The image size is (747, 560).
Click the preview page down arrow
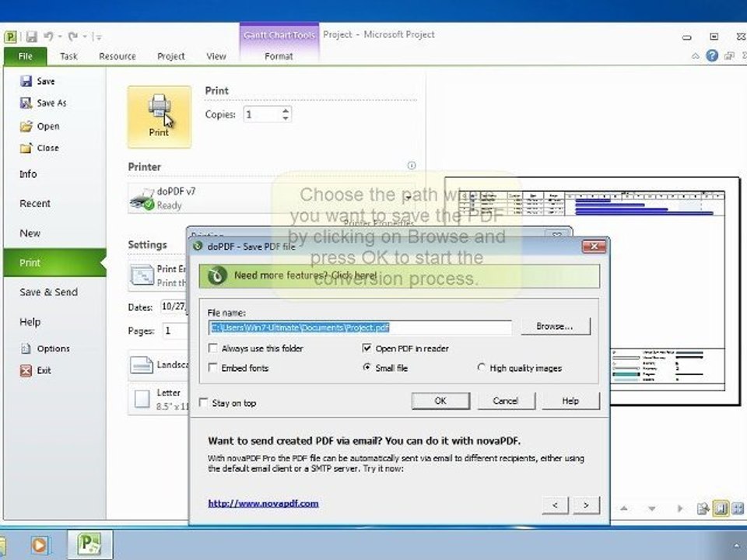[651, 509]
